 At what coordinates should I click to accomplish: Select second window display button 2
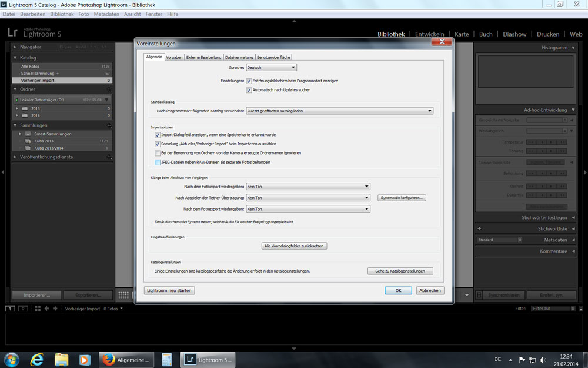tap(24, 309)
